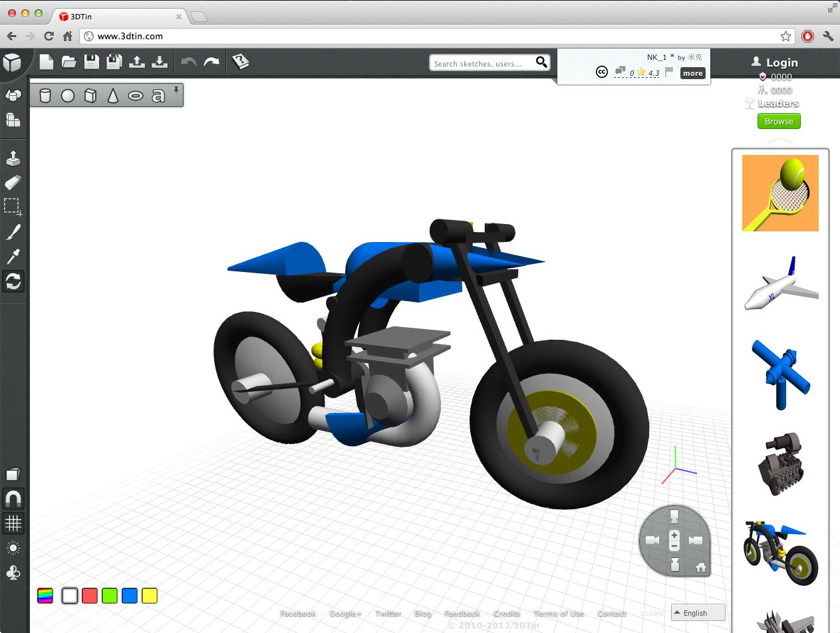Open the tennis racket thumbnail
Screen dimensions: 840x633
pos(780,193)
